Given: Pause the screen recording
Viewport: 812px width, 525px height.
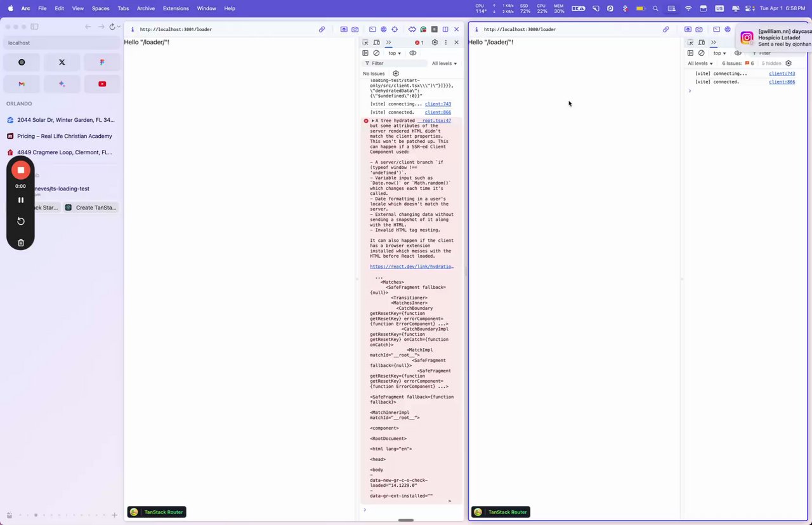Looking at the screenshot, I should point(21,200).
